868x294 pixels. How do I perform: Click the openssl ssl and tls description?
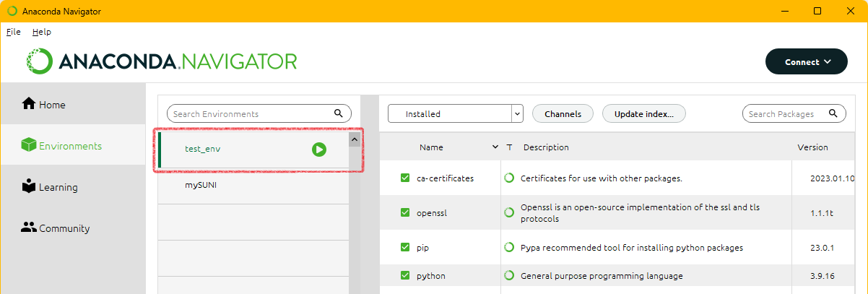click(x=640, y=212)
